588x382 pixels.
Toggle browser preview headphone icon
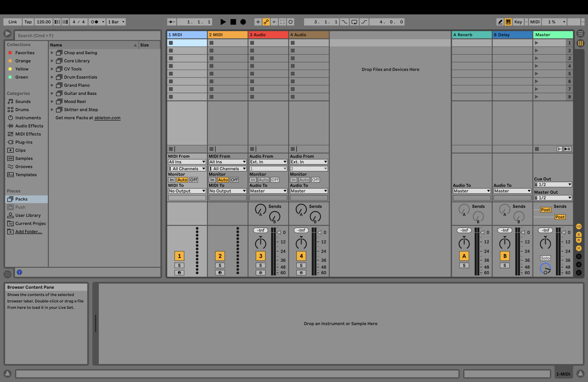19,272
